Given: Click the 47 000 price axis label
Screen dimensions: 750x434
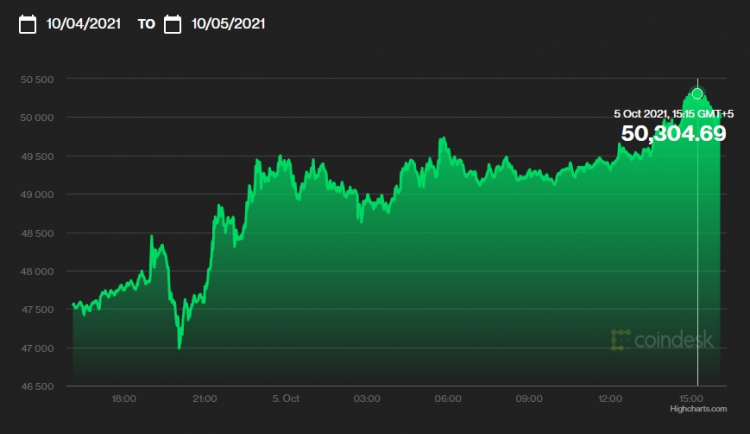Looking at the screenshot, I should [37, 348].
